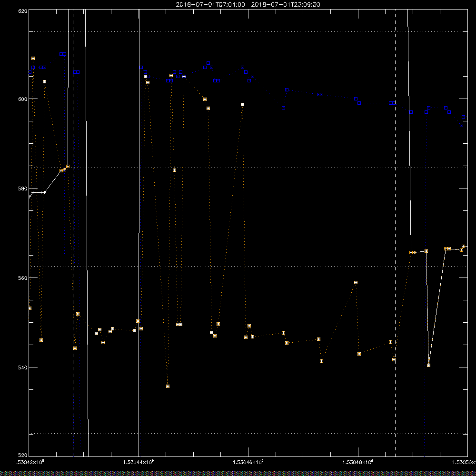Select the orange peak point near 559
The image size is (476, 476).
356,283
